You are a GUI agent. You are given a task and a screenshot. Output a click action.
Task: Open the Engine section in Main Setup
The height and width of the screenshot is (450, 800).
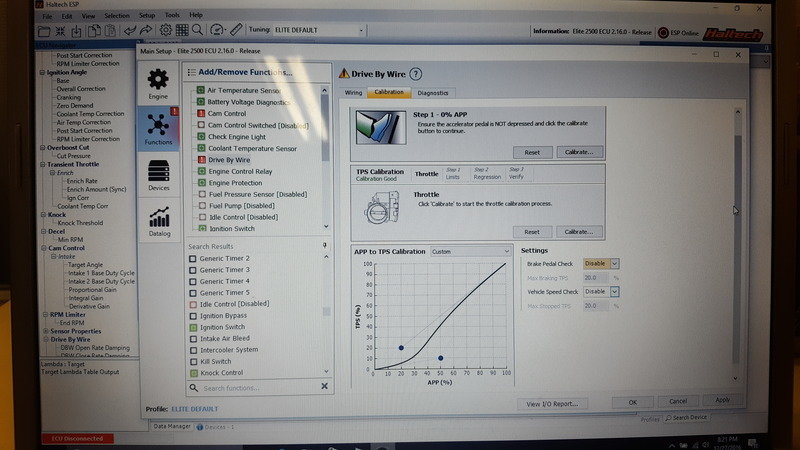coord(158,84)
